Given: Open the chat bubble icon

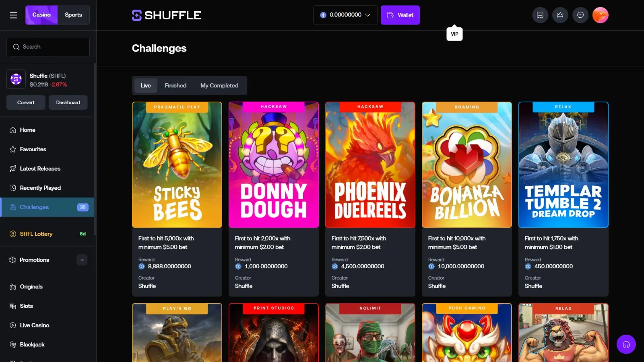Looking at the screenshot, I should pyautogui.click(x=580, y=15).
